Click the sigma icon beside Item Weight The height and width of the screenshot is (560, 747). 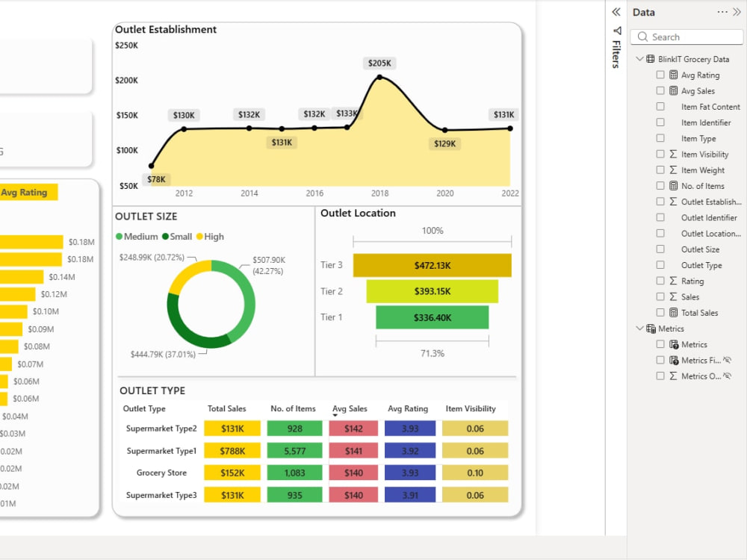[673, 170]
